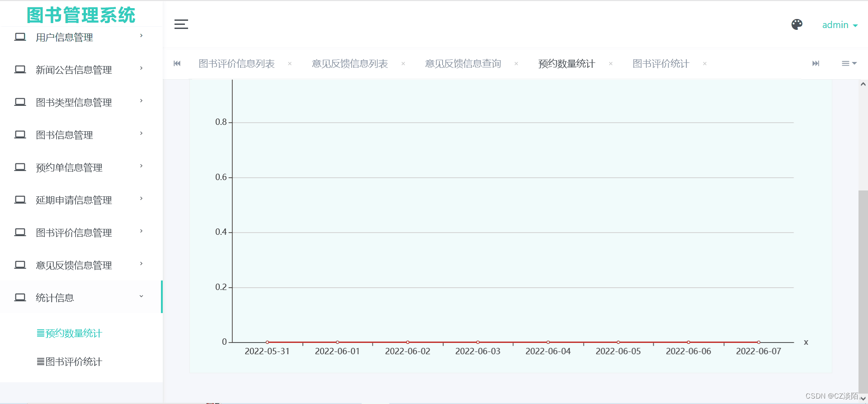Viewport: 868px width, 404px height.
Task: Switch to 意见反馈信息查询 tab
Action: [x=463, y=64]
